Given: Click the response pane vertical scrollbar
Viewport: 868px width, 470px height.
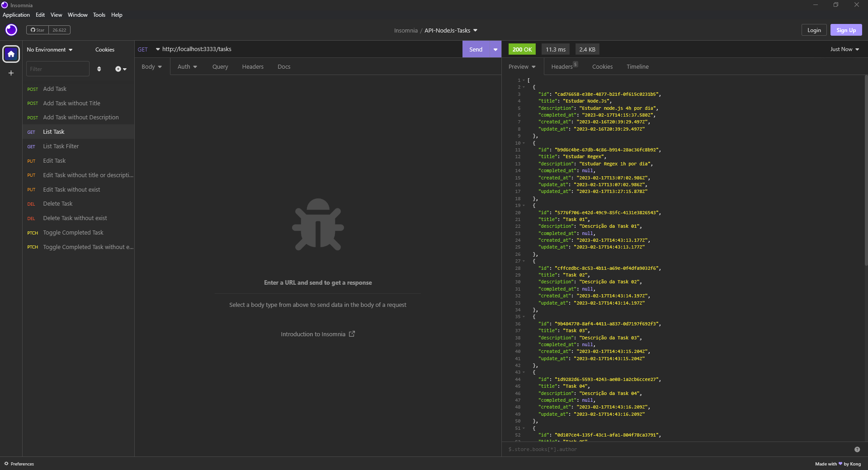Looking at the screenshot, I should point(866,170).
